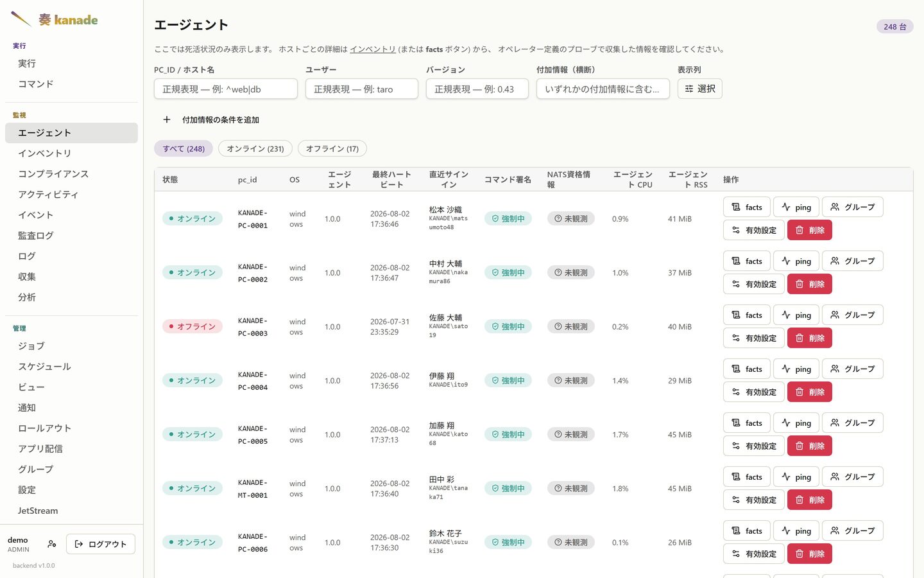Click the 付加情報（横断）filter field
This screenshot has height=578, width=924.
click(603, 89)
